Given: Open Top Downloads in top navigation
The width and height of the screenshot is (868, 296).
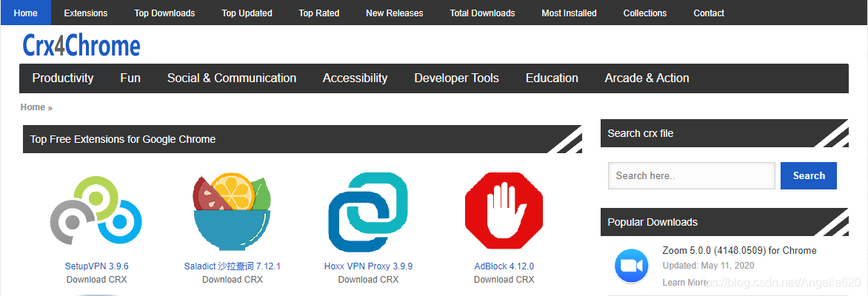Looking at the screenshot, I should pyautogui.click(x=164, y=13).
